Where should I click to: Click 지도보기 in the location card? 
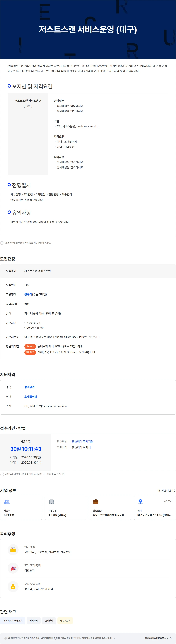[x=168, y=501]
